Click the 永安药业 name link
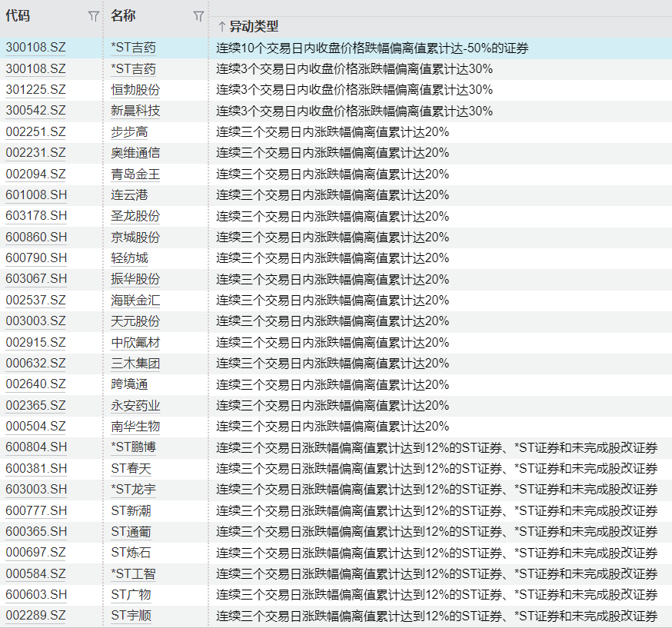The width and height of the screenshot is (672, 628). pos(135,405)
